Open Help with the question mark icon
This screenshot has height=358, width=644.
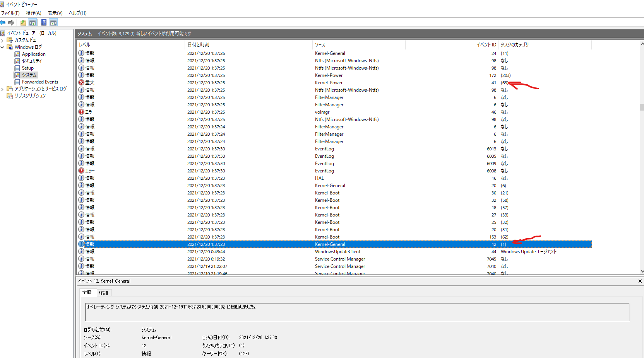[44, 22]
